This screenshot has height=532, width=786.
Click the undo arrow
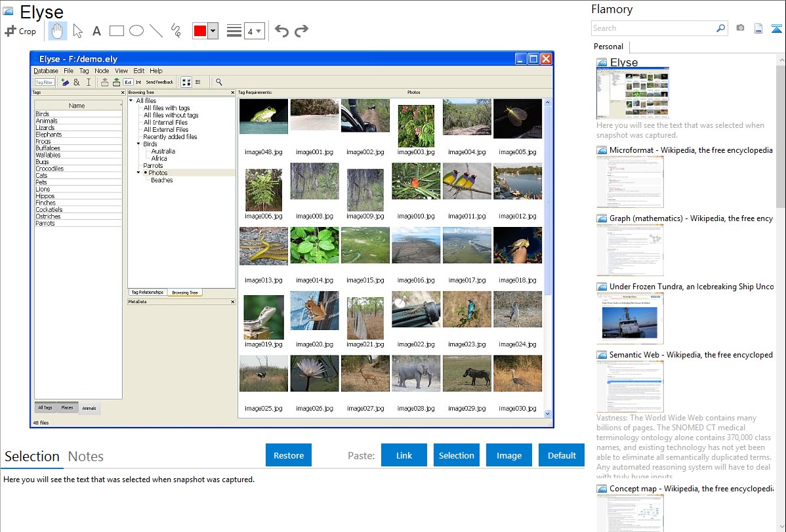281,31
